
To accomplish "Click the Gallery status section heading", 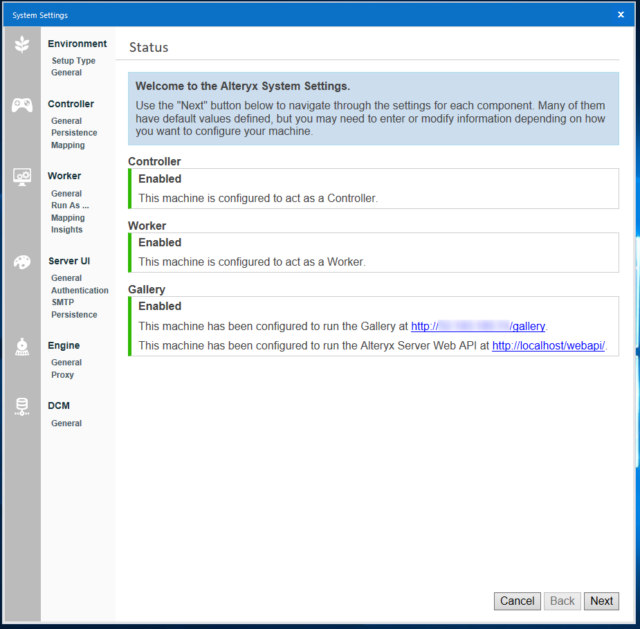I will (x=147, y=289).
